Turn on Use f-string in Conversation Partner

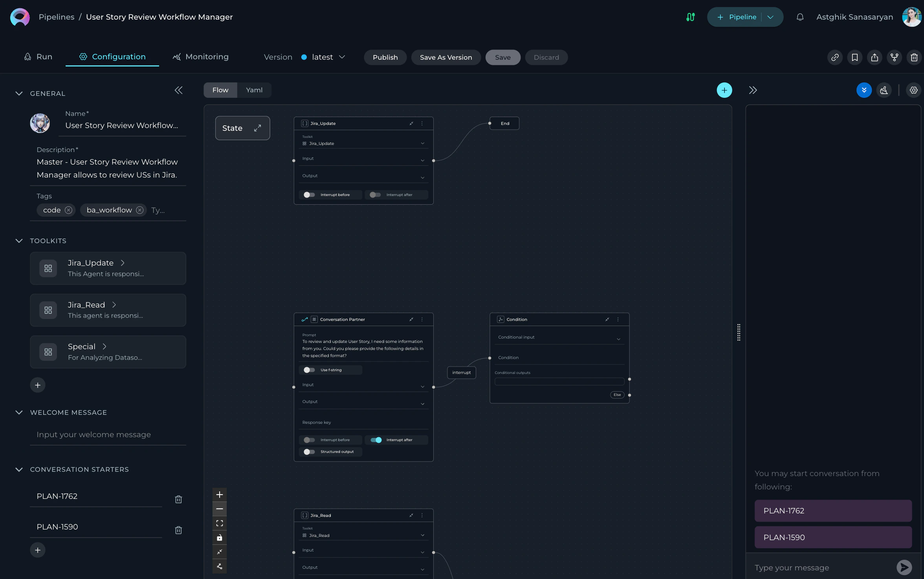pyautogui.click(x=309, y=370)
